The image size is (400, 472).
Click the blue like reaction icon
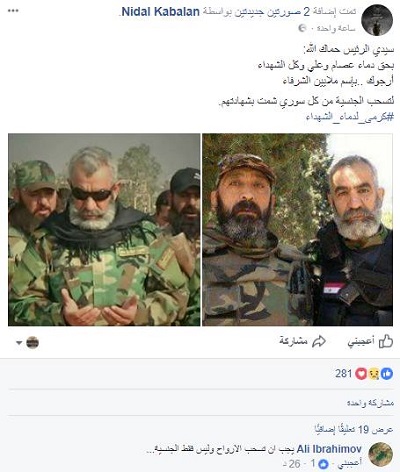tap(387, 374)
